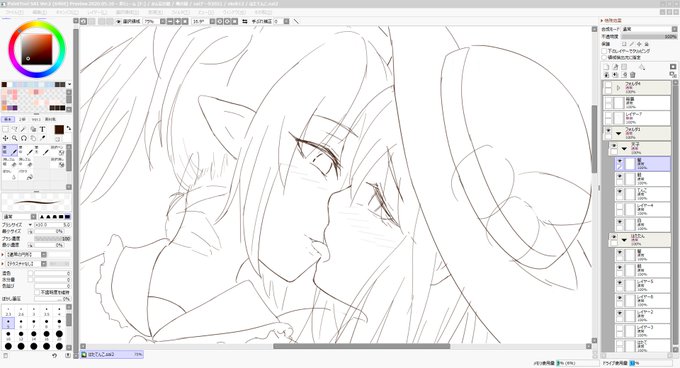The height and width of the screenshot is (368, 680).
Task: Switch to the document tab at the bottom
Action: tap(112, 355)
